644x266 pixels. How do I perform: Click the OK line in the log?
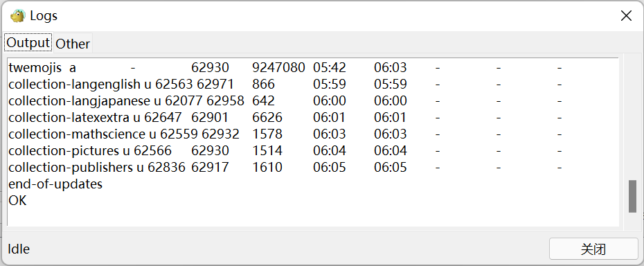pos(17,201)
